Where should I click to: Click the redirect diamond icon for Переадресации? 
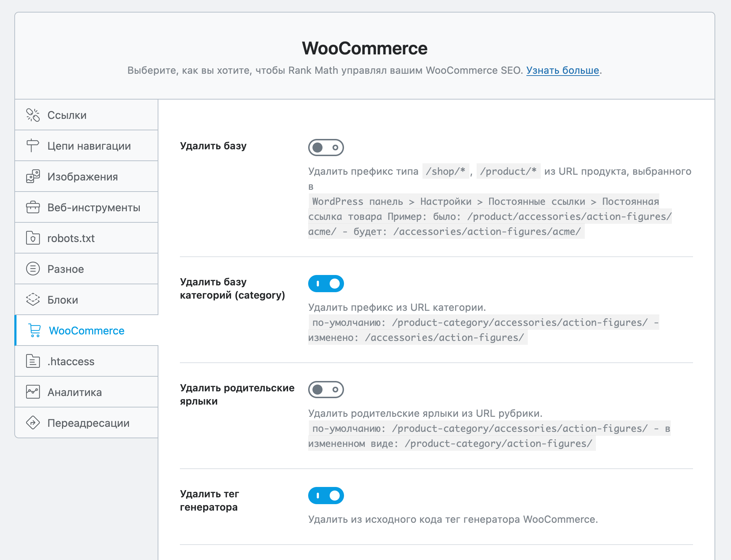[33, 423]
